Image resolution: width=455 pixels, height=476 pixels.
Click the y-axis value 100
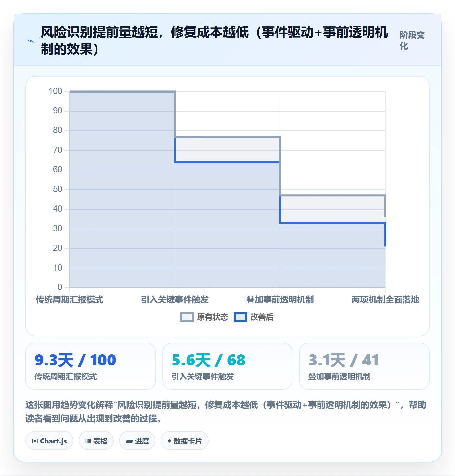tap(56, 91)
